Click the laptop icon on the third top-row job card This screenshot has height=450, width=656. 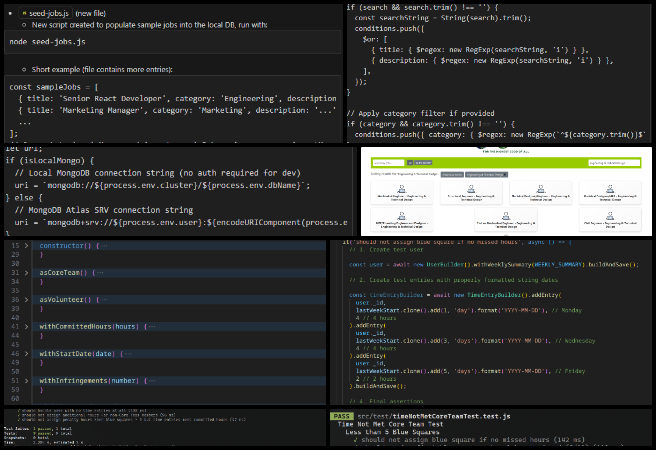(541, 189)
